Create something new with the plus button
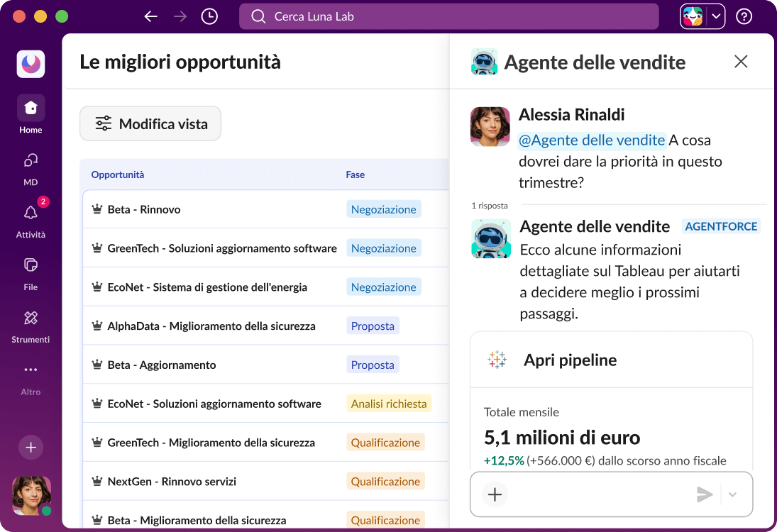 pos(30,448)
